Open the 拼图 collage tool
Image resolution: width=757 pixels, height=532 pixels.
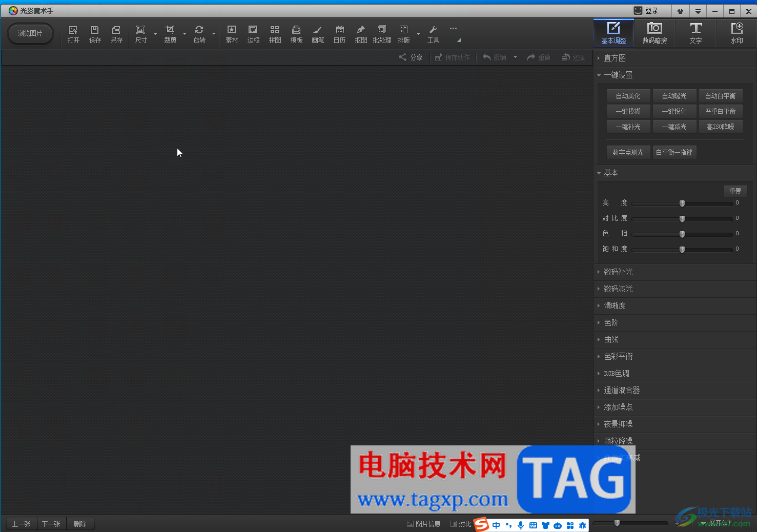click(x=275, y=34)
